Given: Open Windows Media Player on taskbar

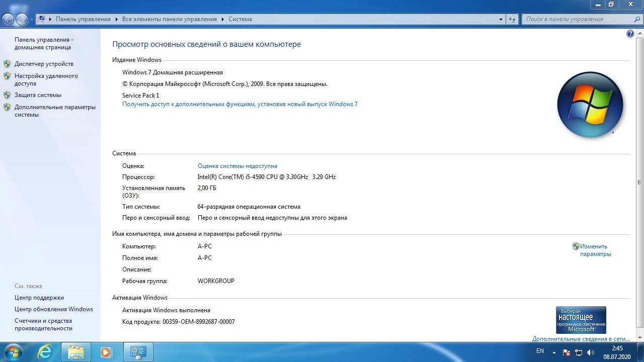Looking at the screenshot, I should coord(106,352).
